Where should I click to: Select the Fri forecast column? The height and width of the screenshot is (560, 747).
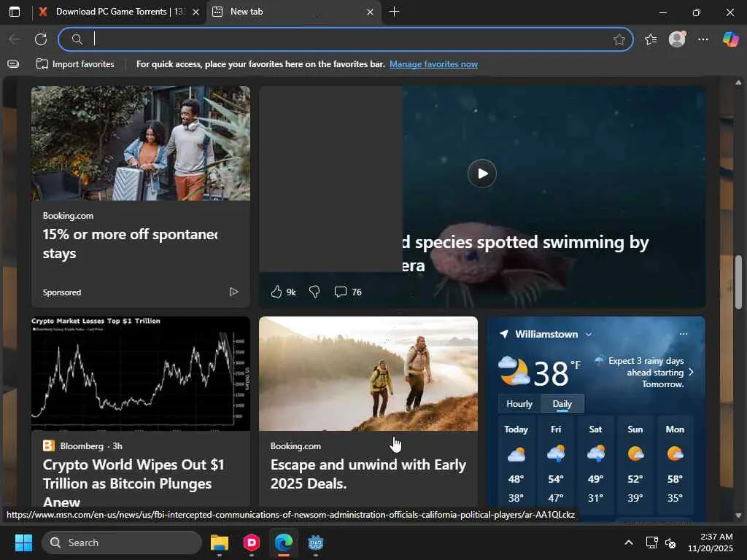point(556,463)
